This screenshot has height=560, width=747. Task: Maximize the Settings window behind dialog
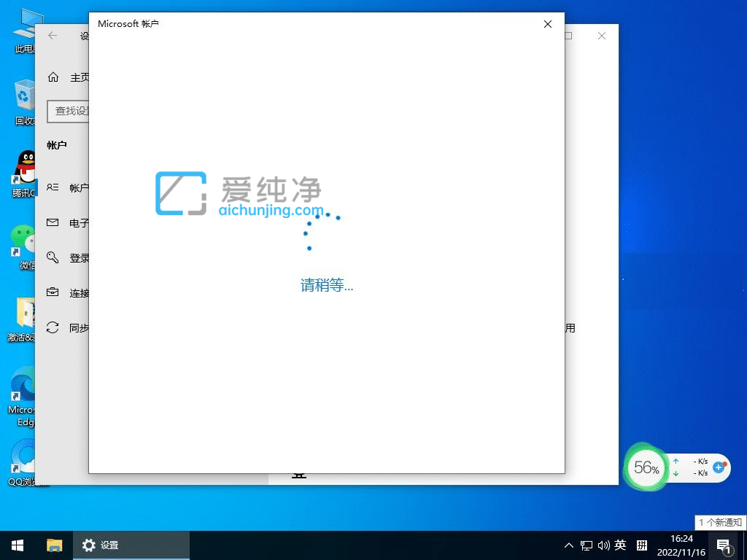point(568,36)
